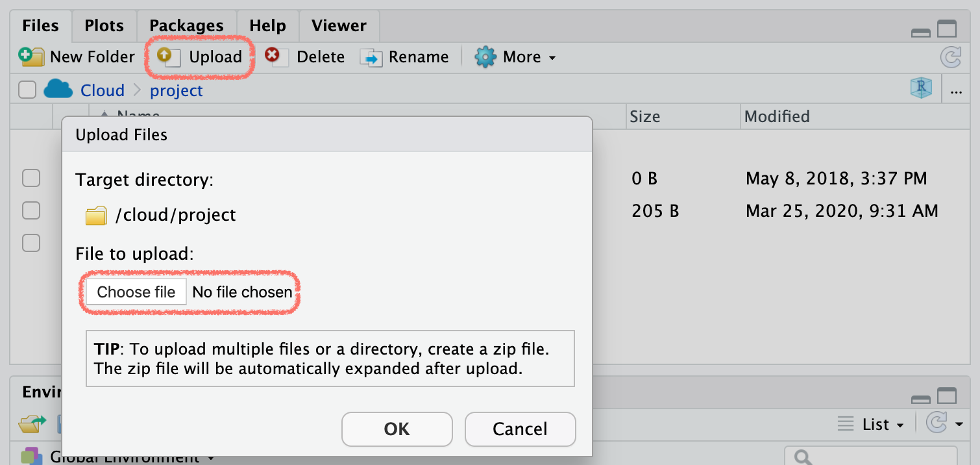
Task: Click the load workspace folder icon
Action: 31,425
